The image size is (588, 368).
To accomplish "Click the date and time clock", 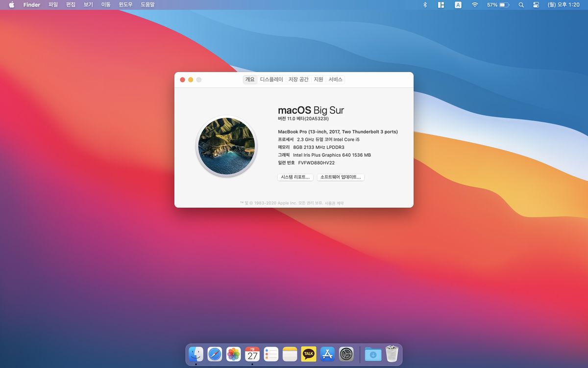I will coord(563,4).
